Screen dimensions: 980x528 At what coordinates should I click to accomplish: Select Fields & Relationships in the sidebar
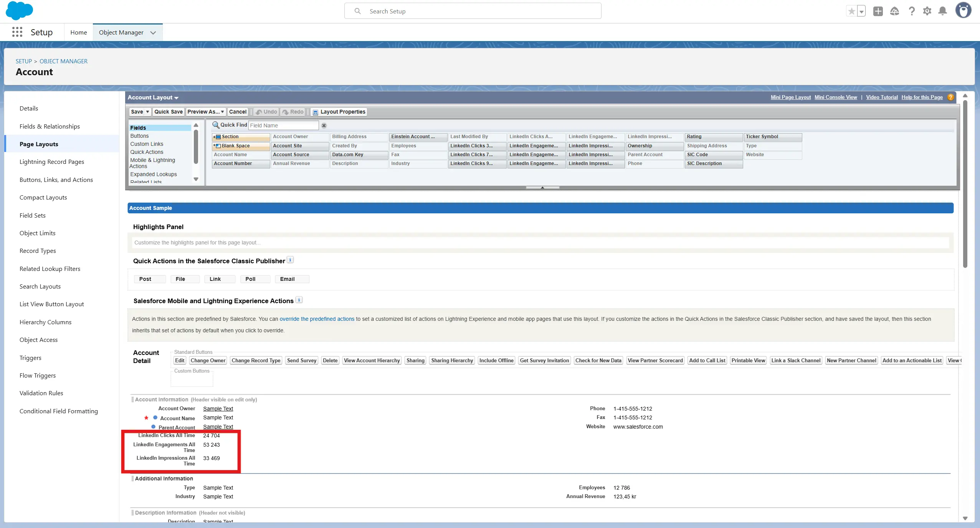[x=50, y=126]
